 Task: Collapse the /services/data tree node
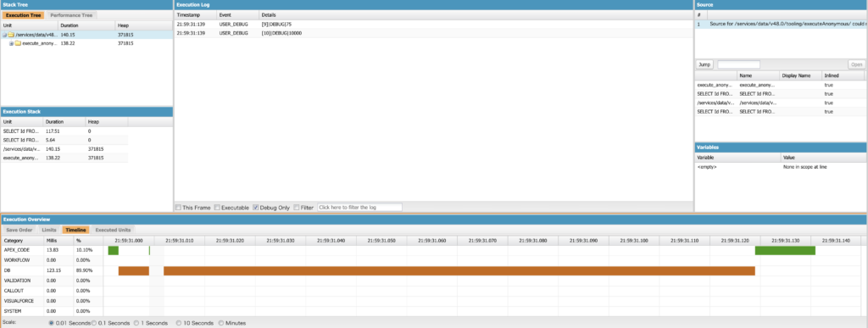point(4,34)
